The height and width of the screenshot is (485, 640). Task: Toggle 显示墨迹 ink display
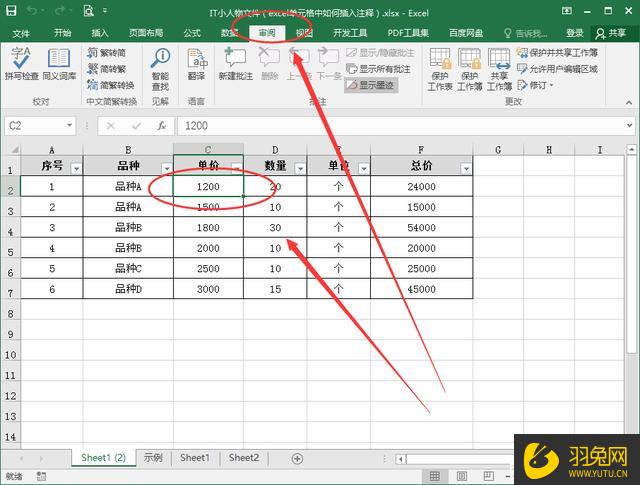click(x=371, y=85)
